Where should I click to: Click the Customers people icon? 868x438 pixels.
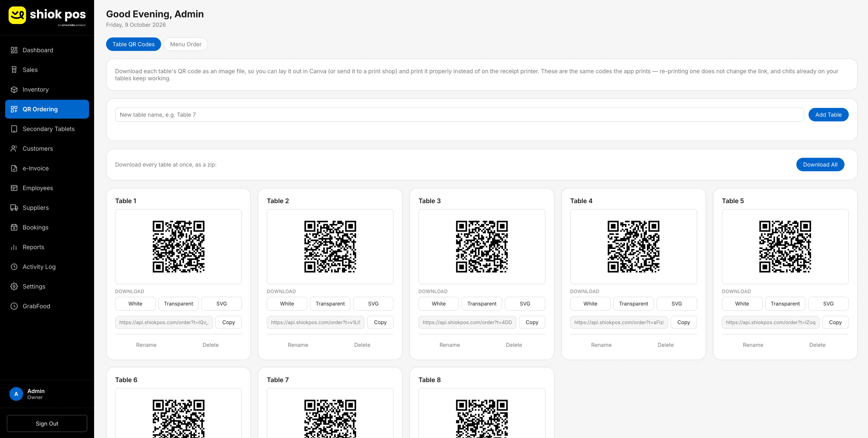[14, 149]
